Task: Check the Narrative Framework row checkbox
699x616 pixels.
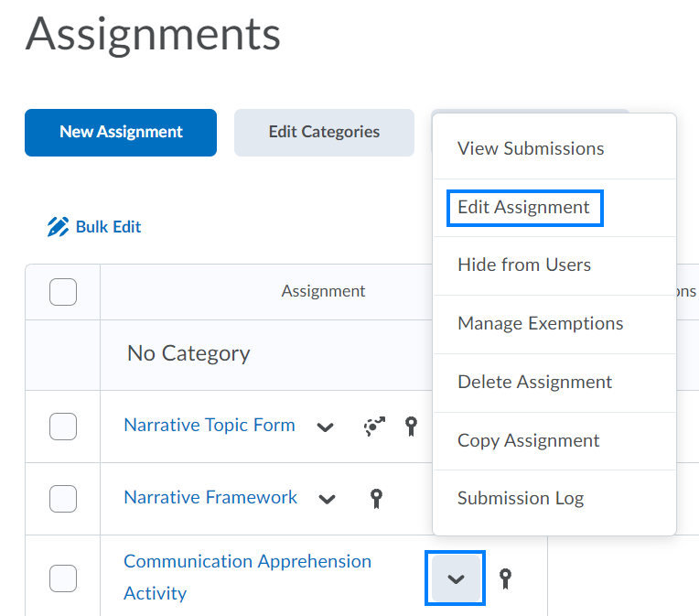Action: click(x=62, y=498)
